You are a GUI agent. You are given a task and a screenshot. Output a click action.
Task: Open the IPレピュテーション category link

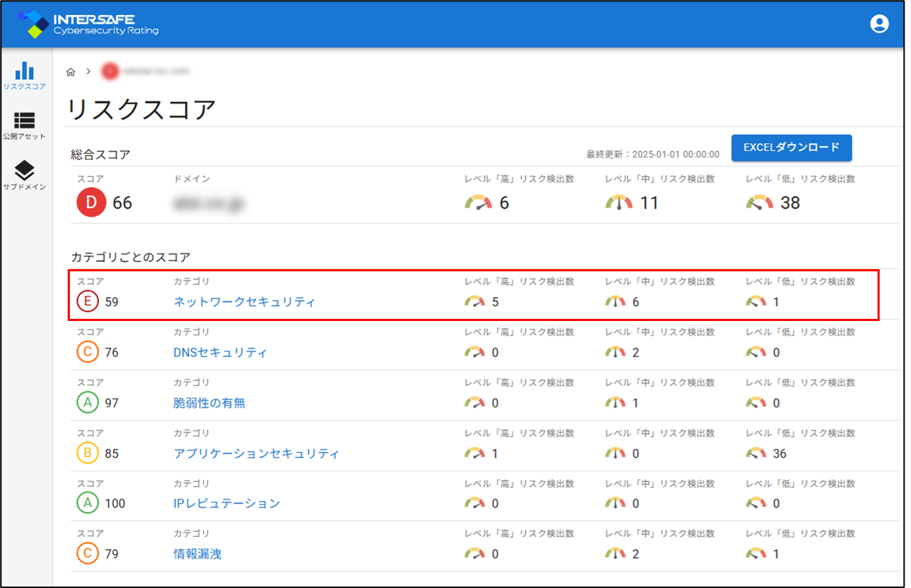[227, 503]
